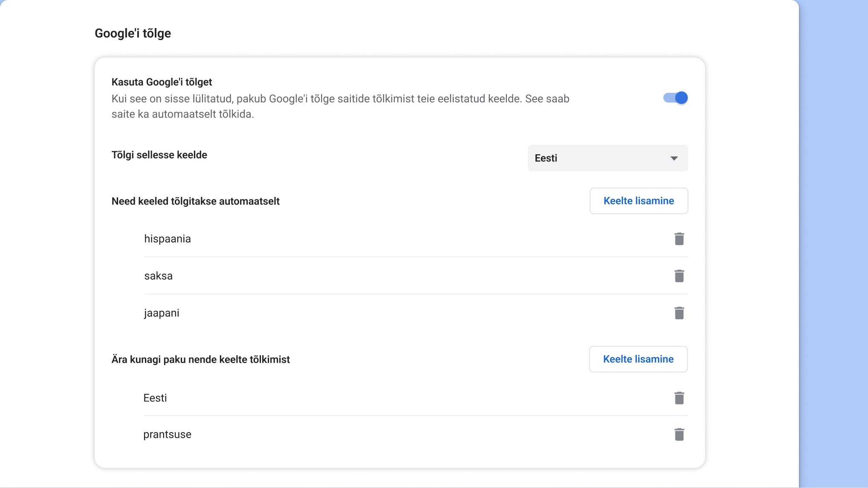Delete the "jaapani" language entry
Viewport: 868px width, 488px height.
[x=679, y=312]
